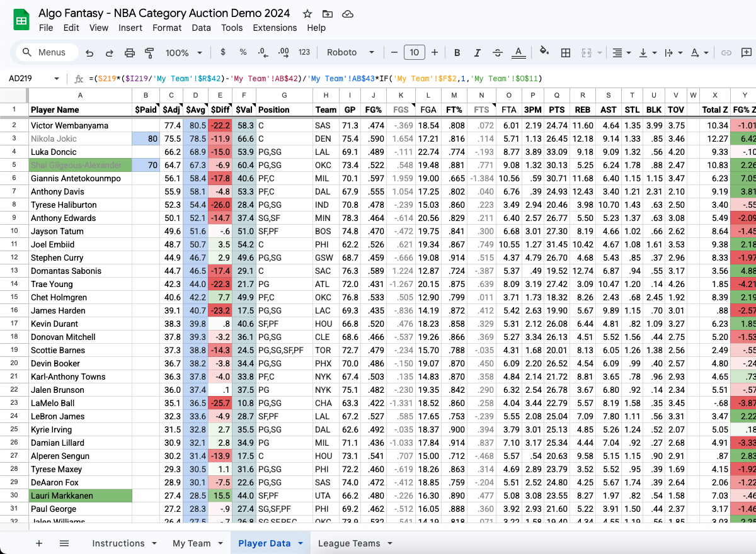
Task: Open the fill color picker
Action: click(545, 52)
